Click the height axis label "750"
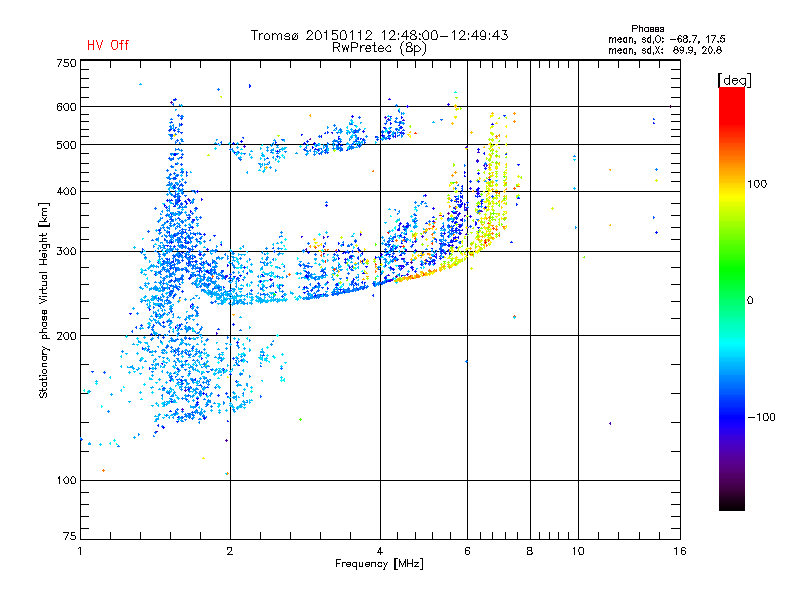 tap(66, 63)
